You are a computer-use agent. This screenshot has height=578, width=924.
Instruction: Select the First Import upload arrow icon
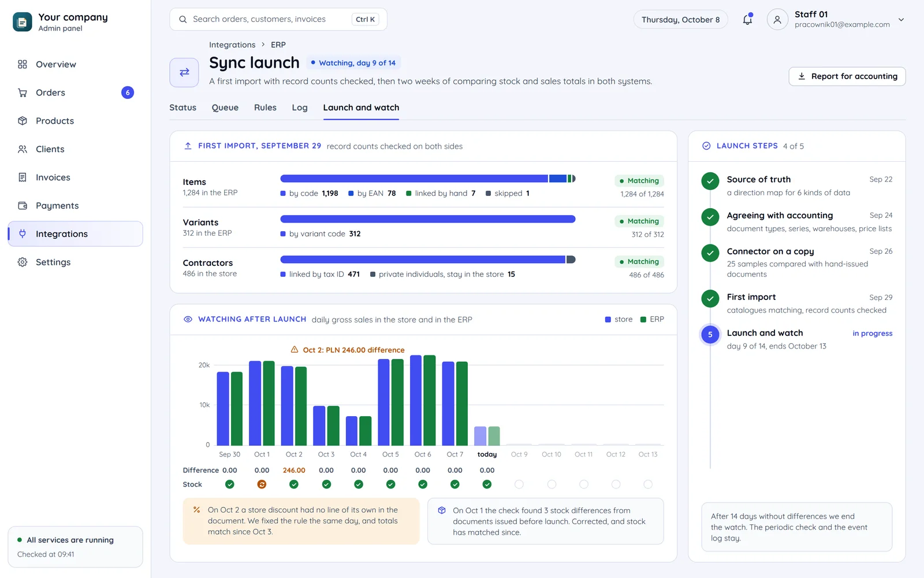tap(188, 146)
